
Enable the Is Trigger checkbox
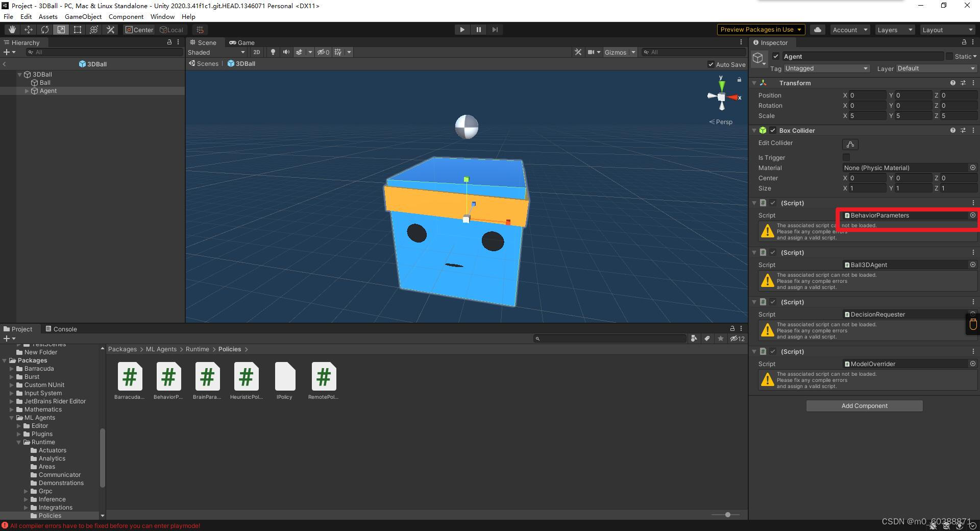pos(847,157)
